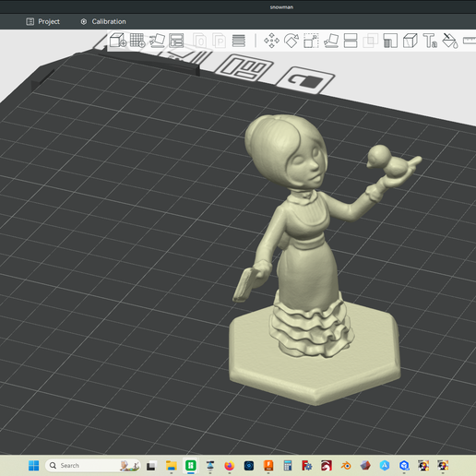Open the seam painting cube tool
This screenshot has height=476, width=476.
pos(411,41)
